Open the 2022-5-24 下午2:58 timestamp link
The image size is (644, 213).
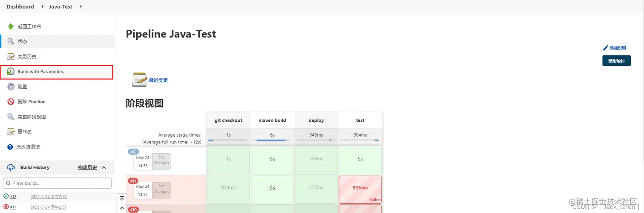coord(49,196)
